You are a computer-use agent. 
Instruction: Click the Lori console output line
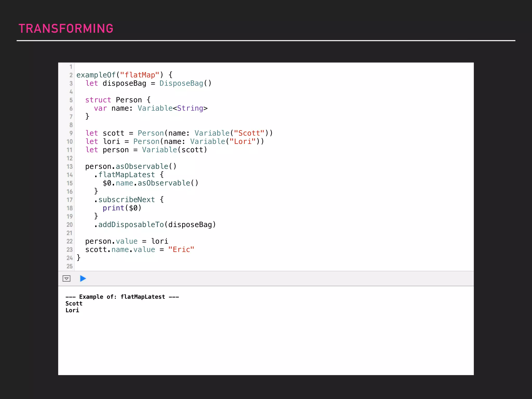[72, 310]
